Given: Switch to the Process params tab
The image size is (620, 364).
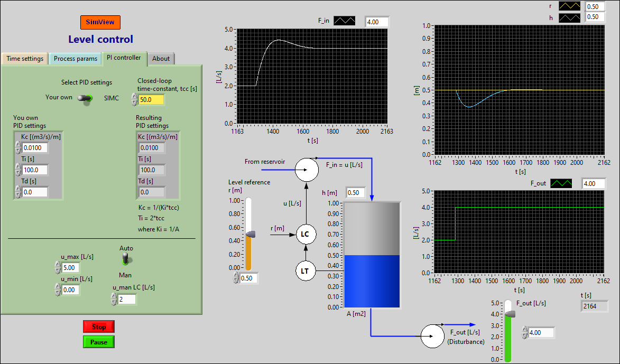Looking at the screenshot, I should (x=75, y=58).
